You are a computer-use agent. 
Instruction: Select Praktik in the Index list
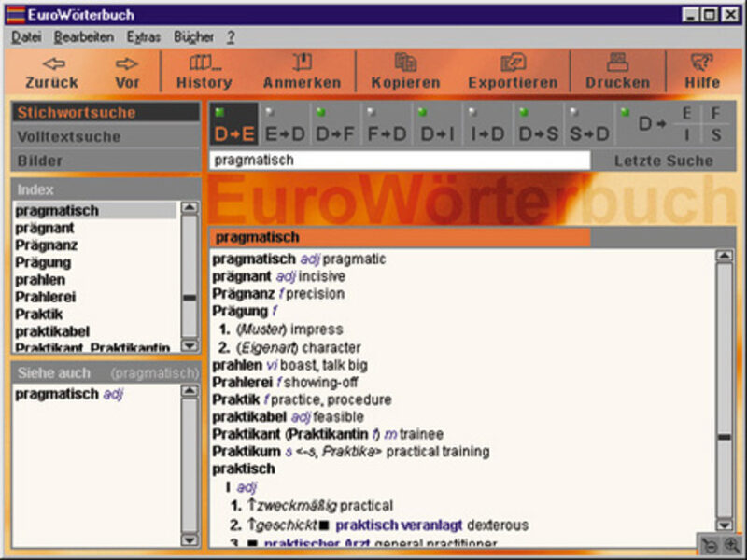[38, 314]
